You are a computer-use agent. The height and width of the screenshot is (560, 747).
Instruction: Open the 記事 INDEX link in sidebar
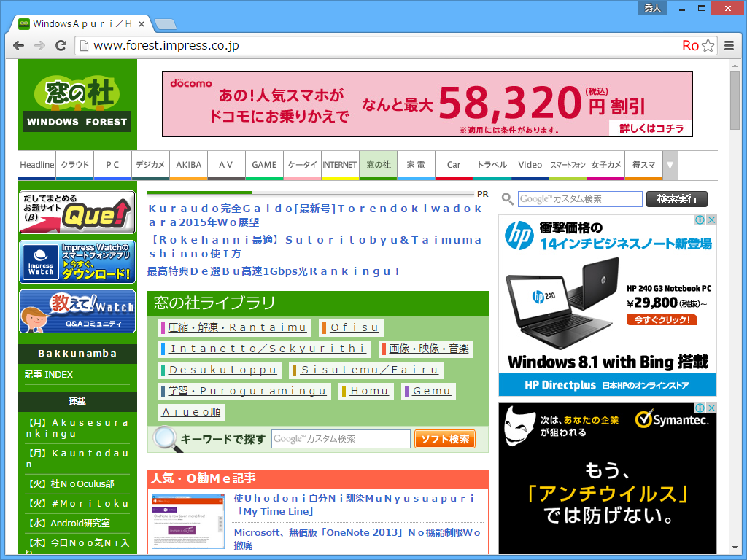pyautogui.click(x=50, y=375)
